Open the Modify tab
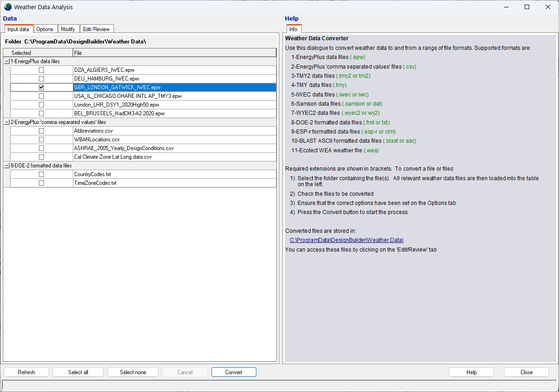 68,29
